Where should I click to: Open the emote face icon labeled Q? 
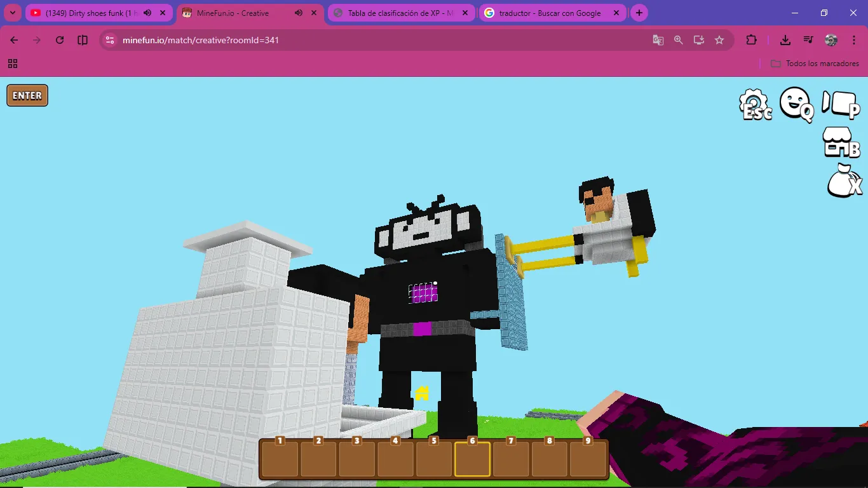(796, 104)
